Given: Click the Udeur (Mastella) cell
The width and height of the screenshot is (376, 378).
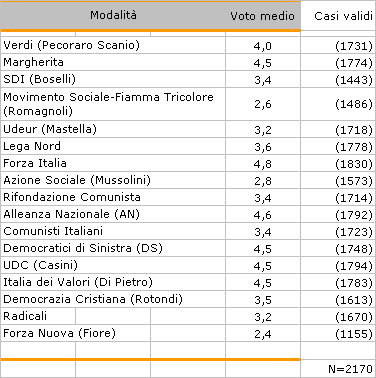Looking at the screenshot, I should tap(113, 129).
